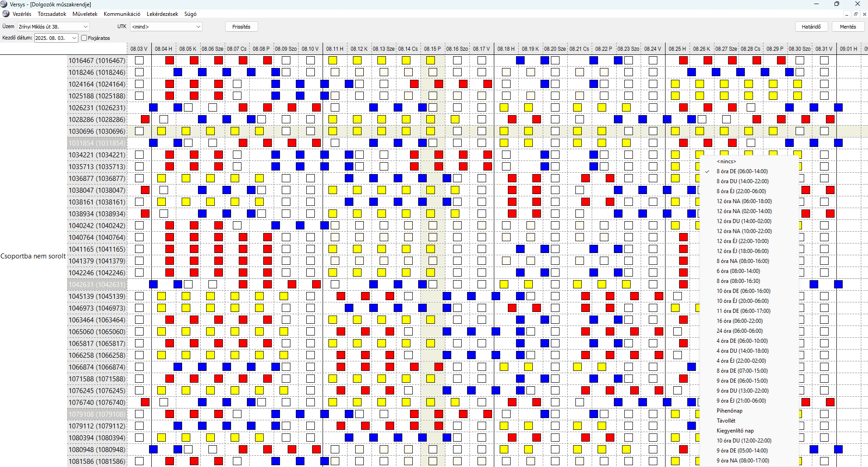Click yellow shift square for 1030696 on 08.04 H
The image size is (868, 467).
(x=161, y=131)
